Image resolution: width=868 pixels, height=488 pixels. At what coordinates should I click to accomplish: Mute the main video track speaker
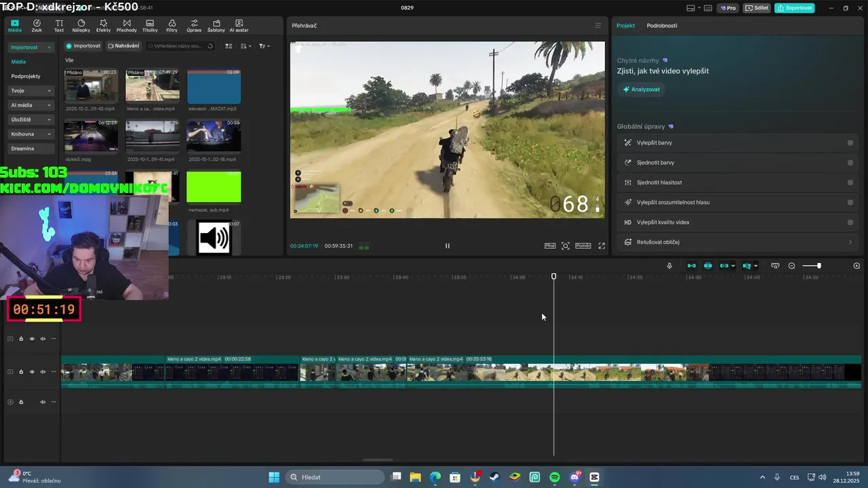43,371
